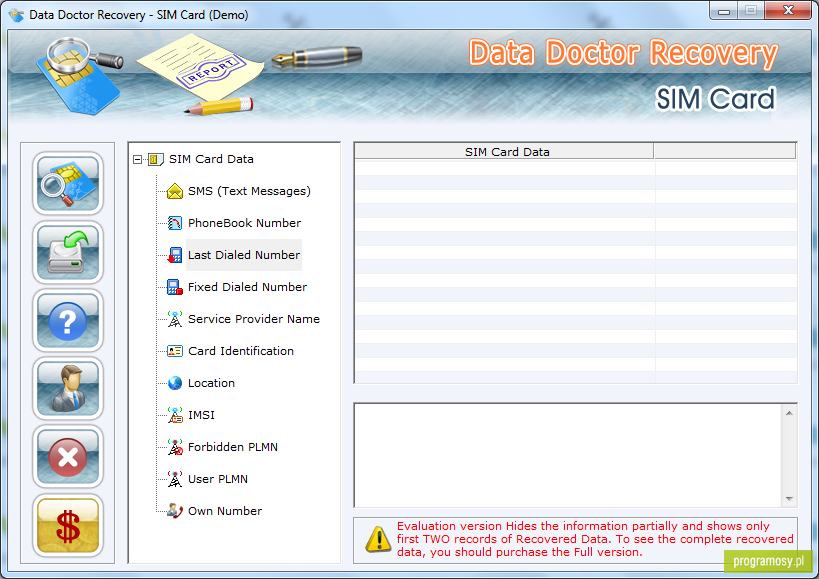
Task: Choose the Service Provider Name entry
Action: (x=254, y=319)
